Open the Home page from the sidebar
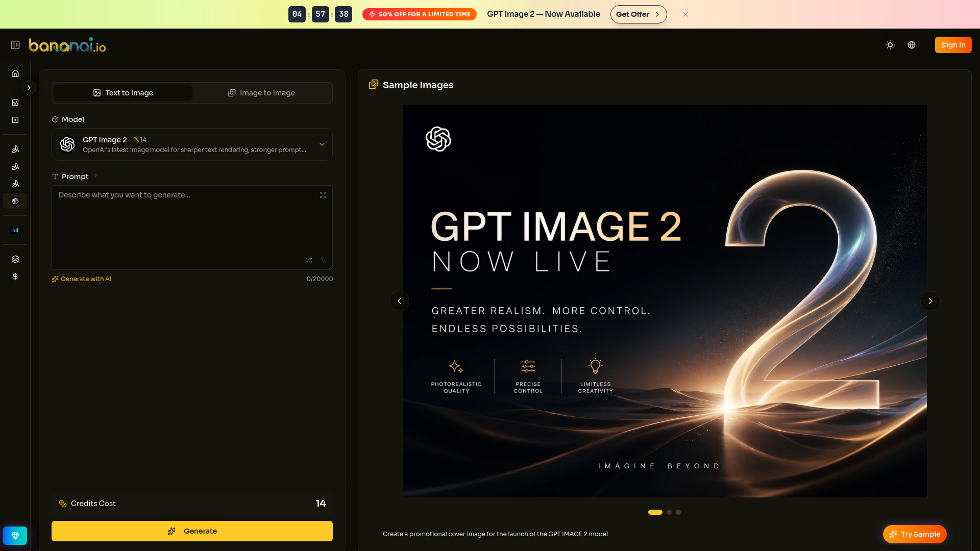Image resolution: width=980 pixels, height=551 pixels. [15, 73]
